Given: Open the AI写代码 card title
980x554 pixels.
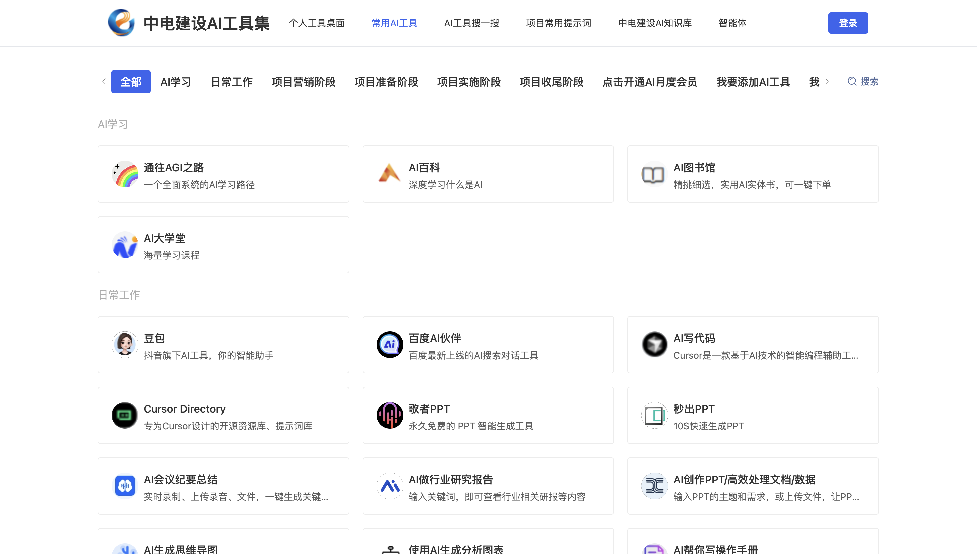Looking at the screenshot, I should coord(696,339).
